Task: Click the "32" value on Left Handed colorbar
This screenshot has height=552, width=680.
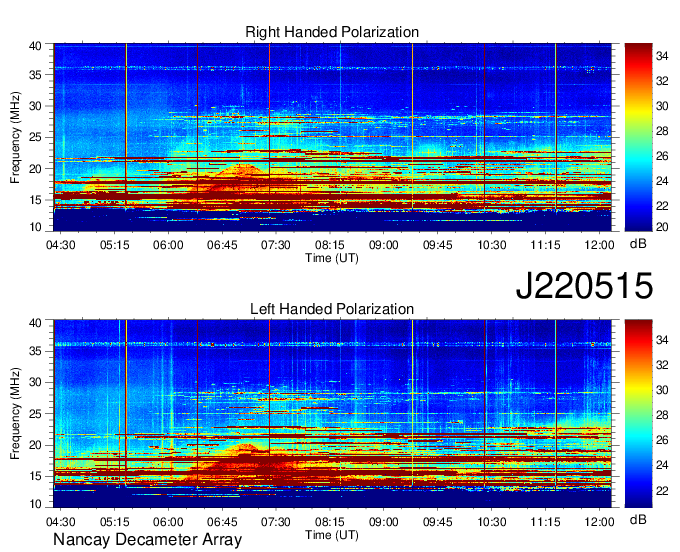Action: tap(662, 366)
